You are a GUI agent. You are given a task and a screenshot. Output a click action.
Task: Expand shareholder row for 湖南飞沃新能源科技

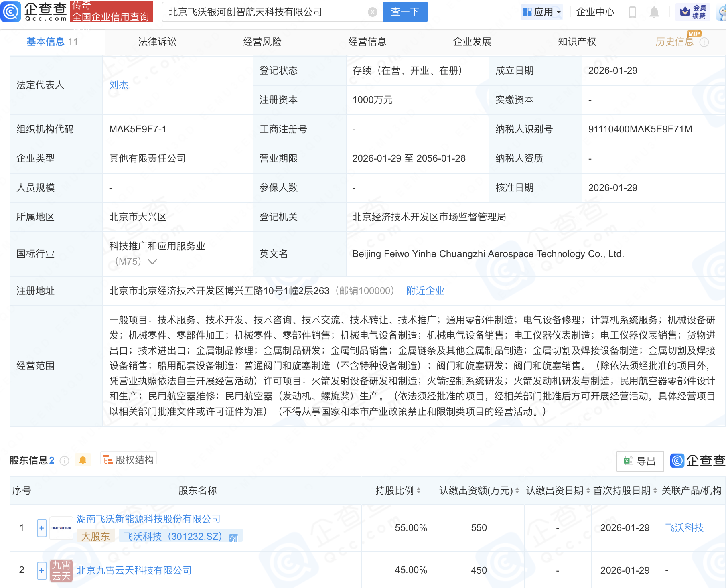click(x=42, y=528)
